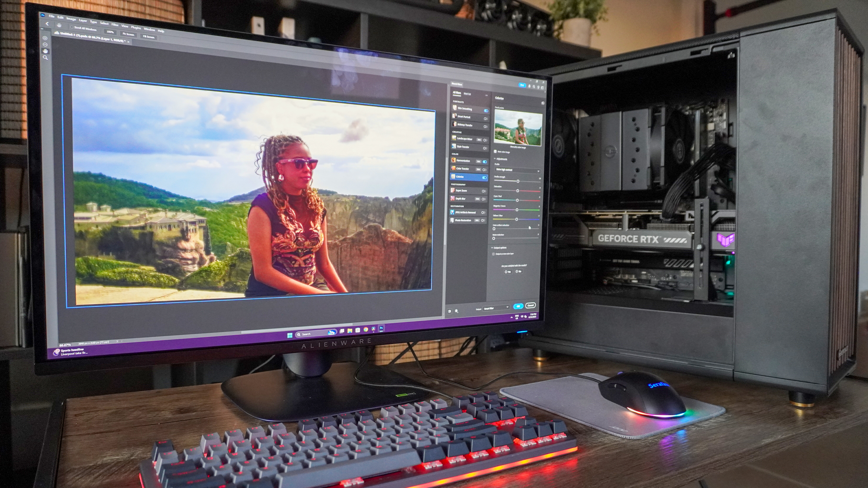The width and height of the screenshot is (868, 488).
Task: Switch to the Wait list tab
Action: 467,94
